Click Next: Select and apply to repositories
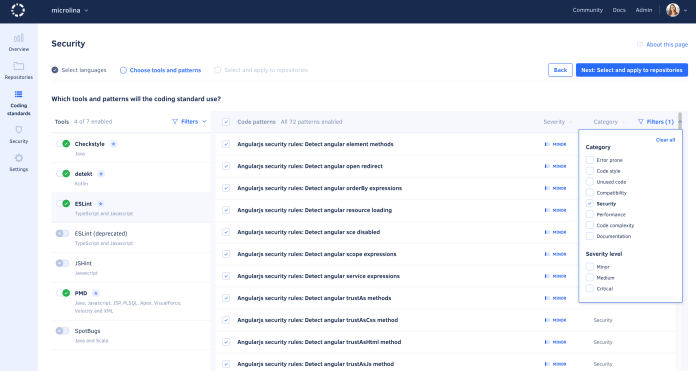 [632, 70]
